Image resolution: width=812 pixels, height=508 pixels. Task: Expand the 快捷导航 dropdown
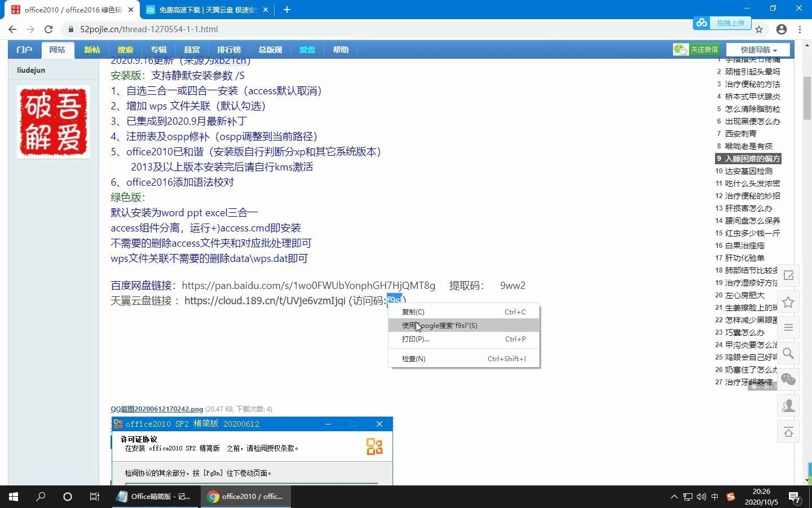tap(758, 50)
